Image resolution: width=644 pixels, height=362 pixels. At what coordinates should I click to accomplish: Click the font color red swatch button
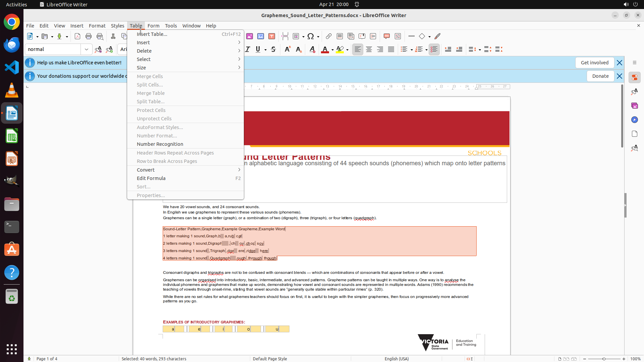325,49
